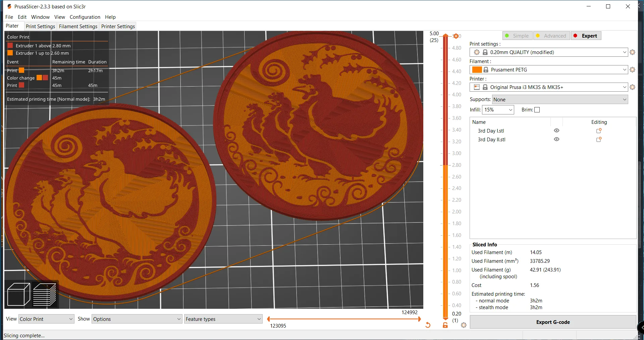Expand the Infill 15% combo box
The height and width of the screenshot is (340, 644).
tap(498, 110)
